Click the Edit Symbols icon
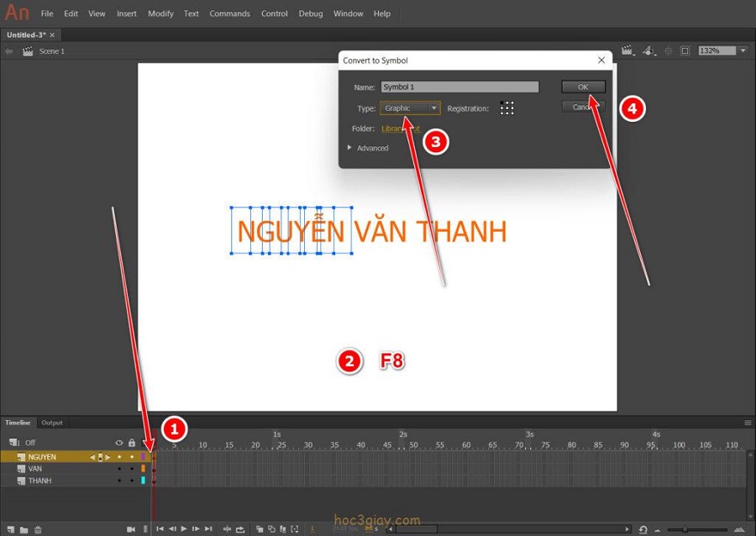Viewport: 756px width, 536px height. pos(648,51)
